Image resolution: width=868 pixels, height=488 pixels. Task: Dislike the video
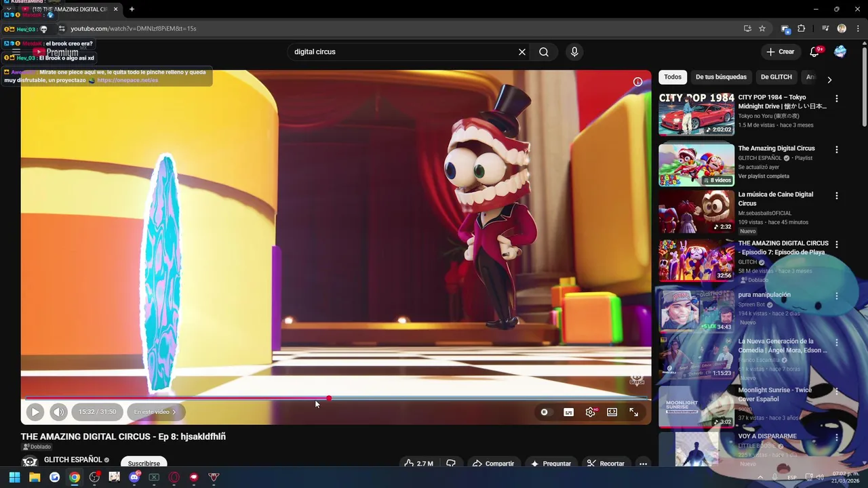pyautogui.click(x=451, y=464)
